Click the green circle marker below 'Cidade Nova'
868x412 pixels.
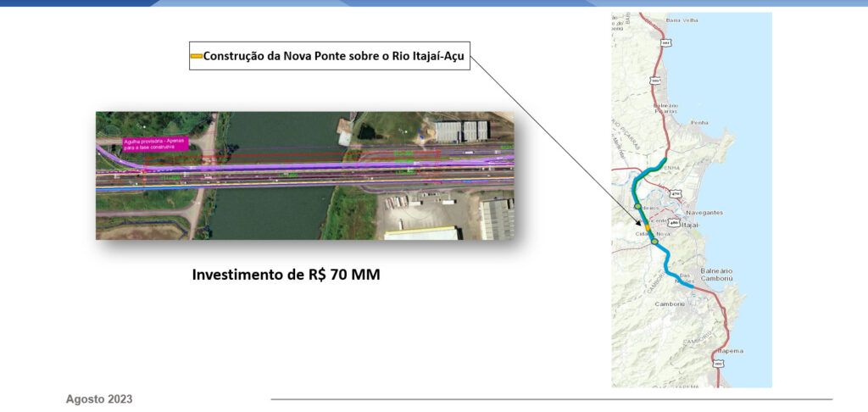coord(654,242)
